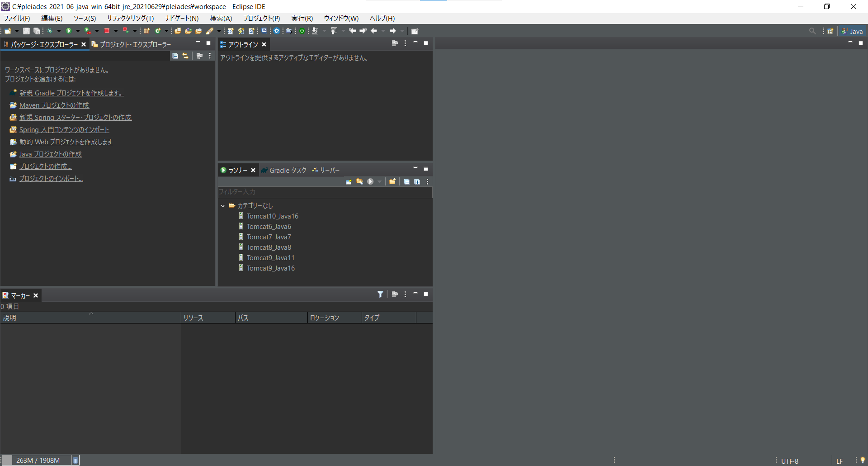868x466 pixels.
Task: Click the lightbulb tip icon in status bar
Action: [x=863, y=461]
